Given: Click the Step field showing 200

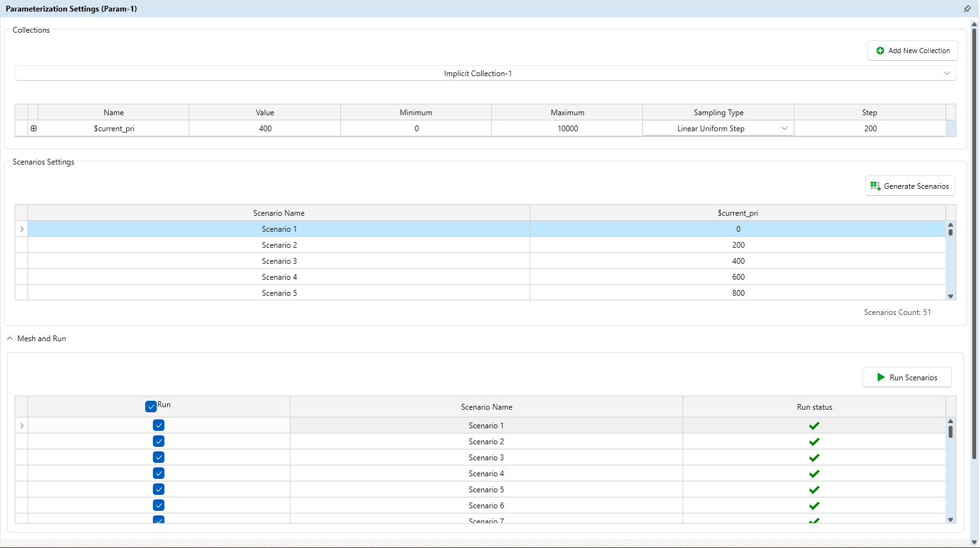Looking at the screenshot, I should coord(870,129).
